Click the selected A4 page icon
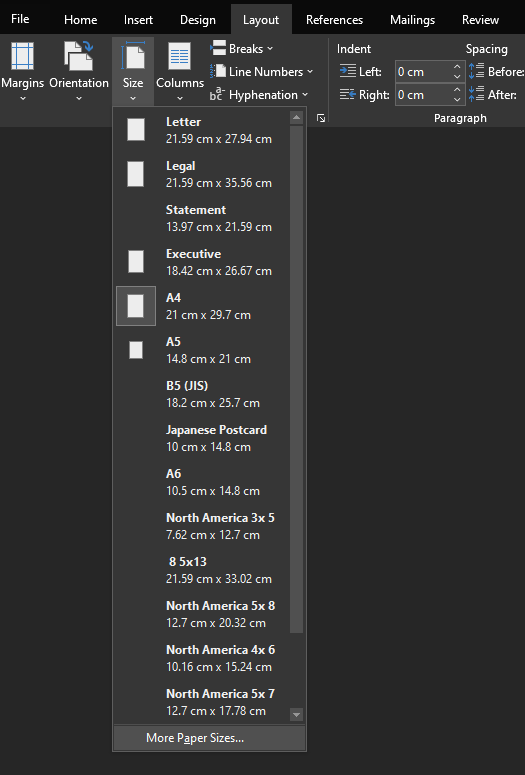This screenshot has width=525, height=775. pyautogui.click(x=136, y=306)
